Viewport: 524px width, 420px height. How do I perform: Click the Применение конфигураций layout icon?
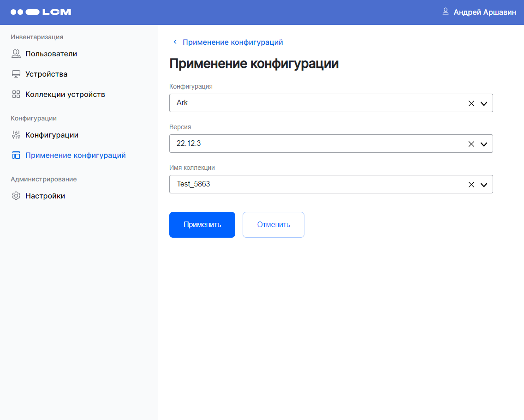[16, 156]
